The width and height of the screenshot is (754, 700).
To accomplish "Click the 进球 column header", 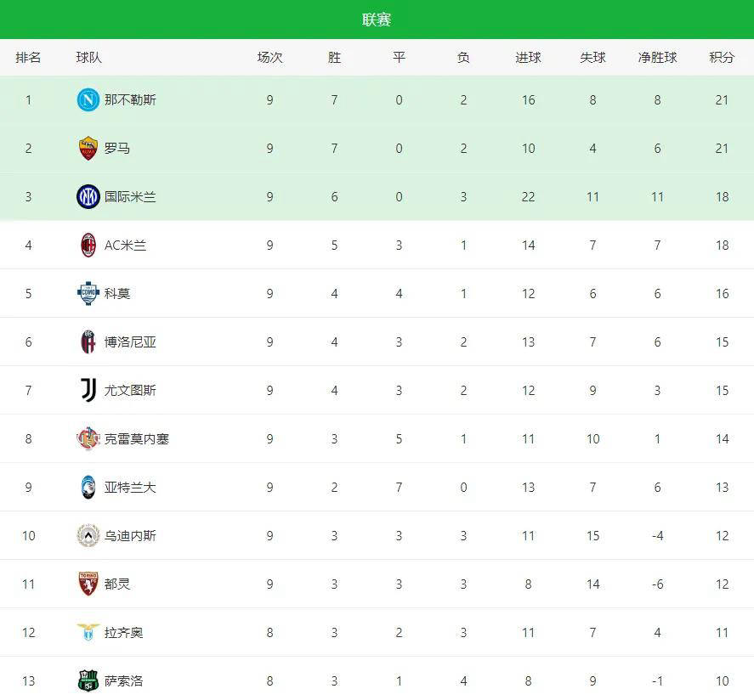I will pyautogui.click(x=528, y=58).
